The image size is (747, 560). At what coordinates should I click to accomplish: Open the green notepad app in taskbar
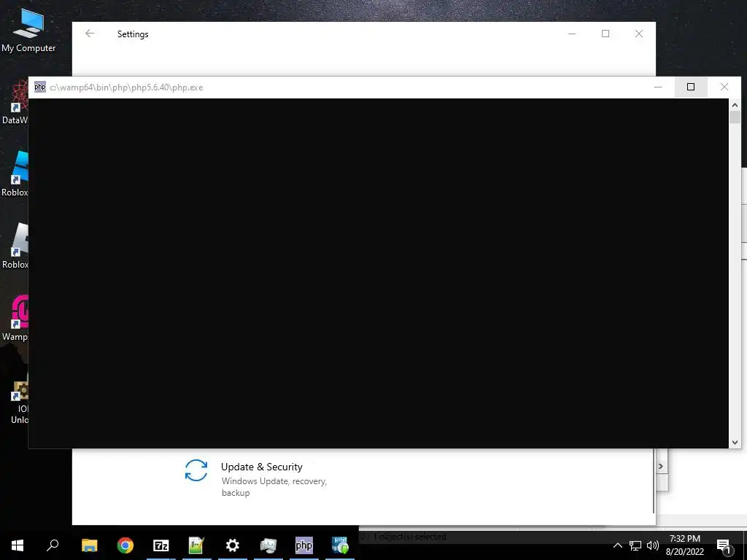197,545
